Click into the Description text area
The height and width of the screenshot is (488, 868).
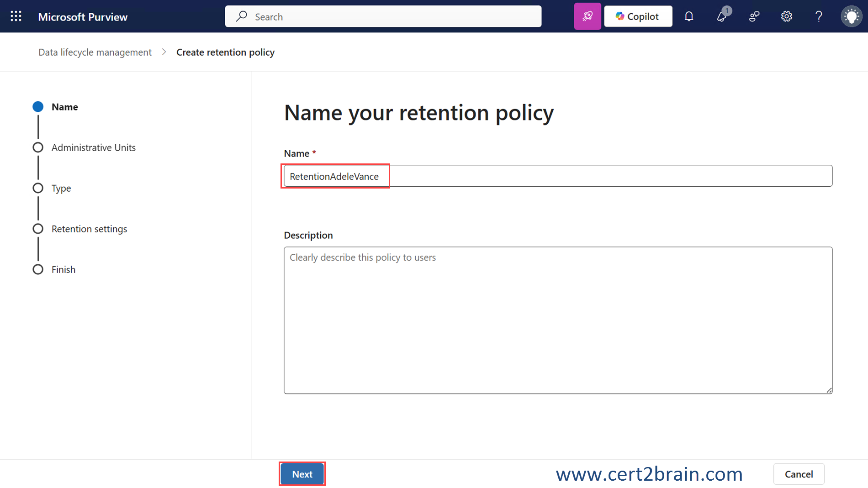(x=557, y=320)
